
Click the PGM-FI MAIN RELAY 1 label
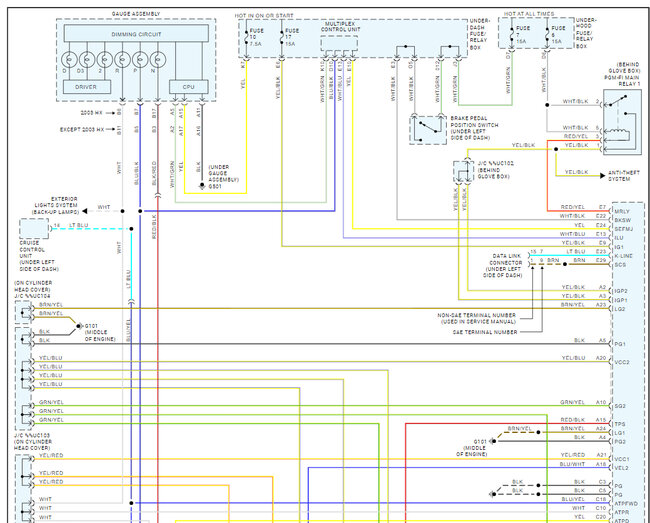pos(622,74)
